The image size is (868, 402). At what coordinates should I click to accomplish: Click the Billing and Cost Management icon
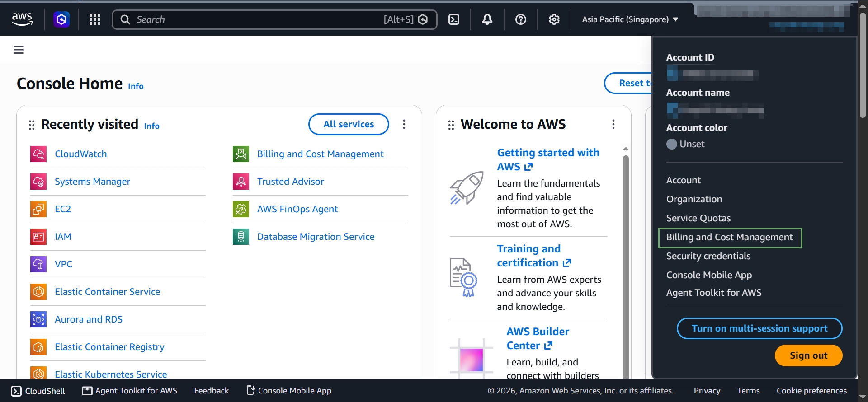tap(241, 154)
